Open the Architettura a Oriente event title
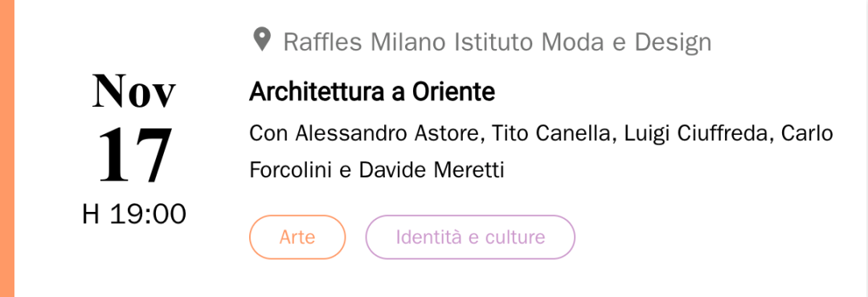 coord(372,92)
